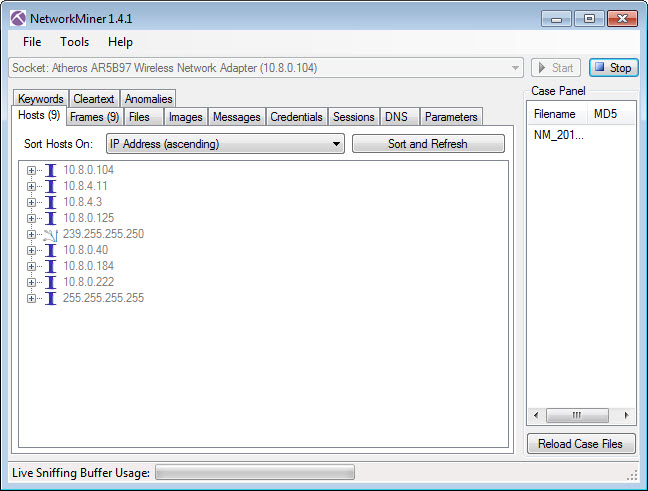Switch to the Sessions tab
Screen dimensions: 648x491
point(354,117)
